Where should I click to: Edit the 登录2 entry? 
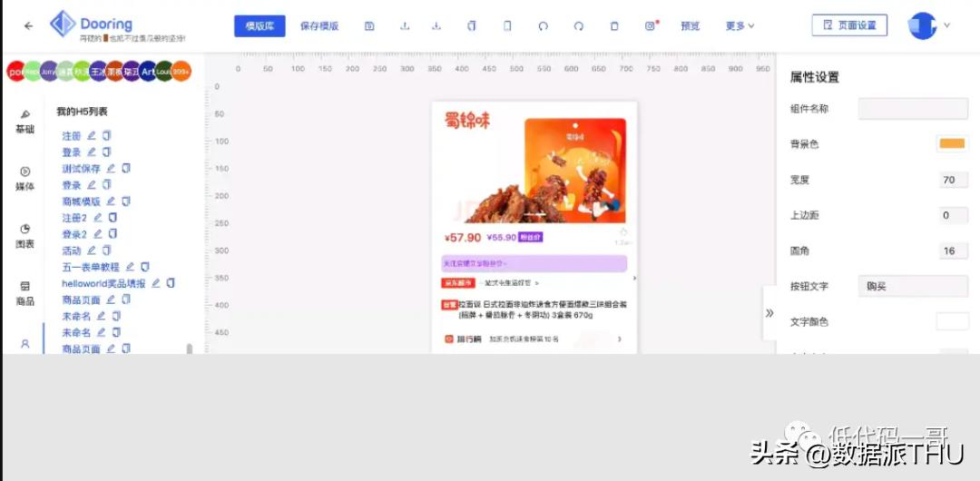tap(97, 234)
